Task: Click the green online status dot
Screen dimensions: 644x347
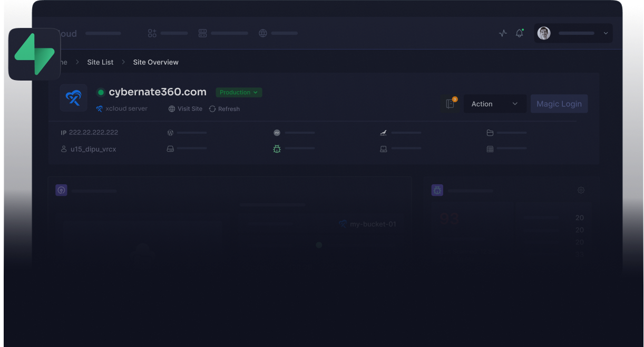Action: [101, 92]
